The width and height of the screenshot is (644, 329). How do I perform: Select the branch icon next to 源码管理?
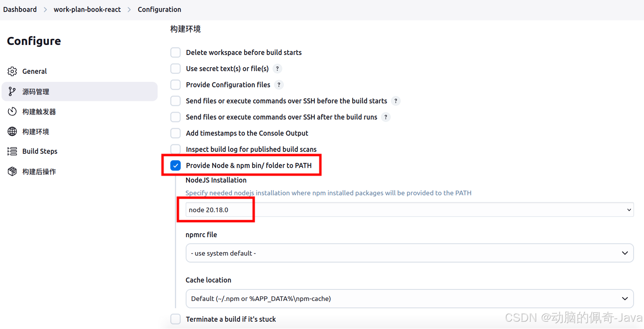point(12,91)
